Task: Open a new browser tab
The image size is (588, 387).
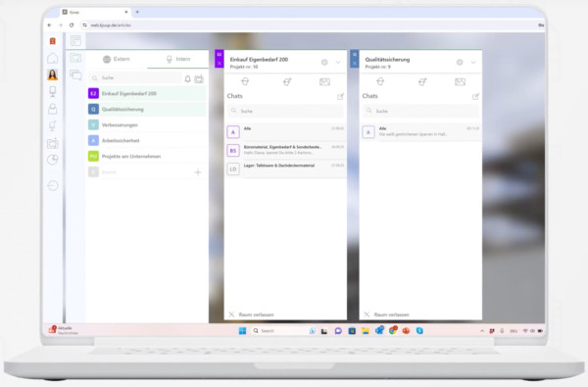Action: click(x=137, y=12)
